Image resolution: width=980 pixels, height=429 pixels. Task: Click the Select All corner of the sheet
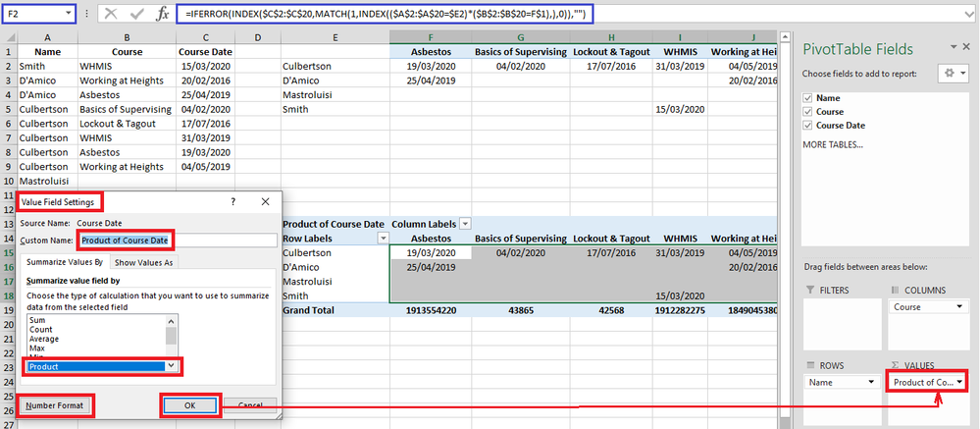click(9, 38)
